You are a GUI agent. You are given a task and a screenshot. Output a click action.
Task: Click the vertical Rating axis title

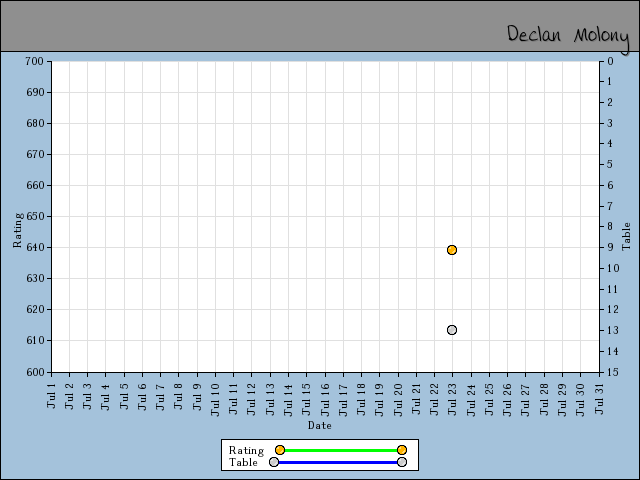(18, 230)
